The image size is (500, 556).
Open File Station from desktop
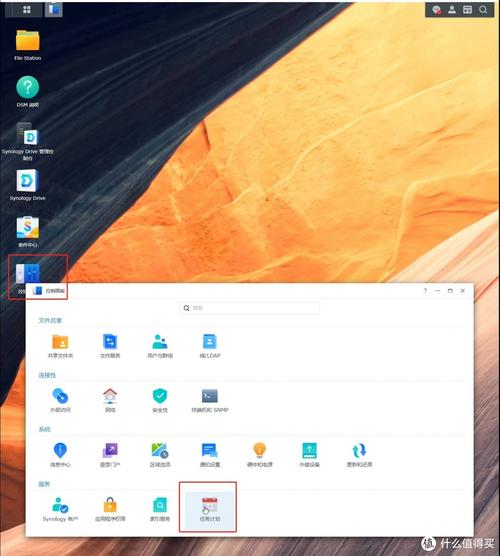click(28, 45)
